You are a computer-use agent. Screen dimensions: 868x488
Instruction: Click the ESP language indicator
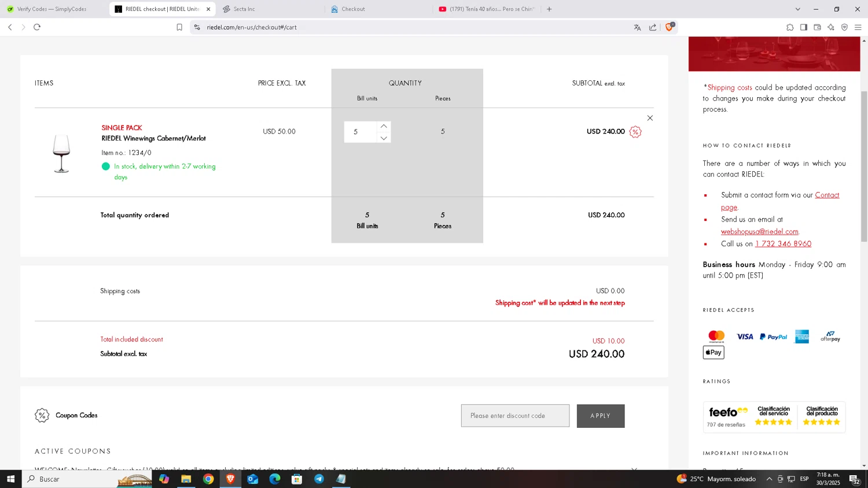(x=804, y=479)
